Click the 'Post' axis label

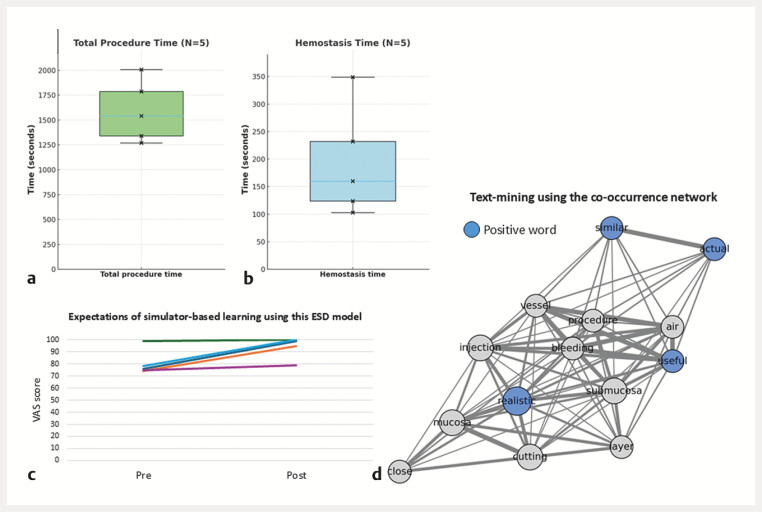pyautogui.click(x=296, y=476)
